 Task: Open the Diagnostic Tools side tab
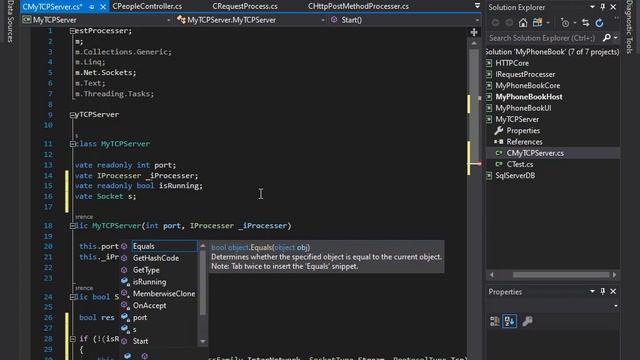629,27
